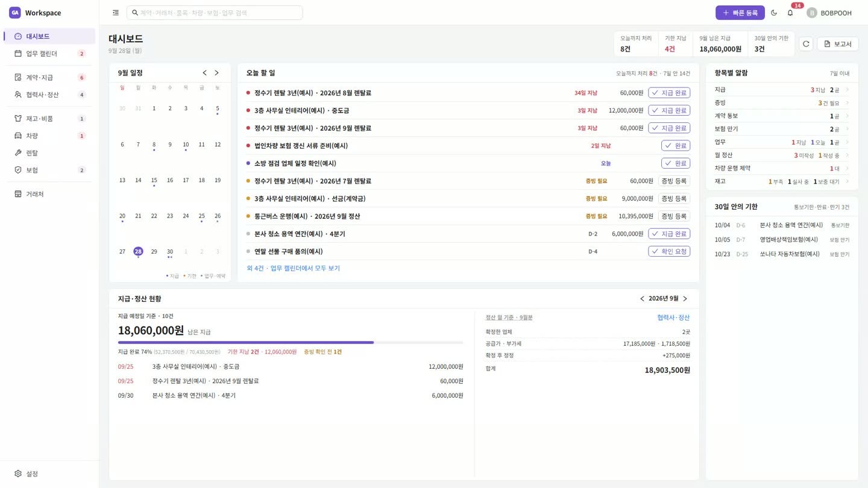Show the month before 2026년 9월 in 지급·정산 현황
Screen dimensions: 868x488
click(642, 298)
